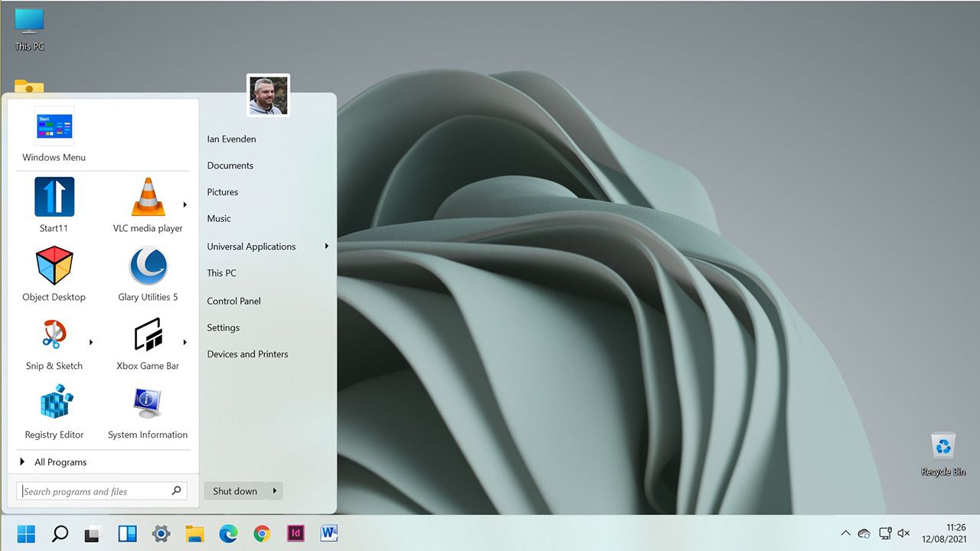The height and width of the screenshot is (551, 980).
Task: Open Microsoft Word from taskbar
Action: pos(329,533)
